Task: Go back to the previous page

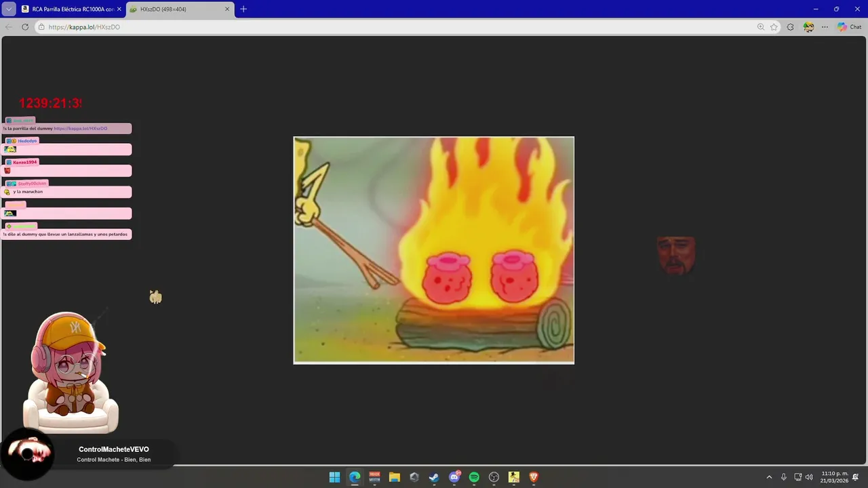Action: (9, 27)
